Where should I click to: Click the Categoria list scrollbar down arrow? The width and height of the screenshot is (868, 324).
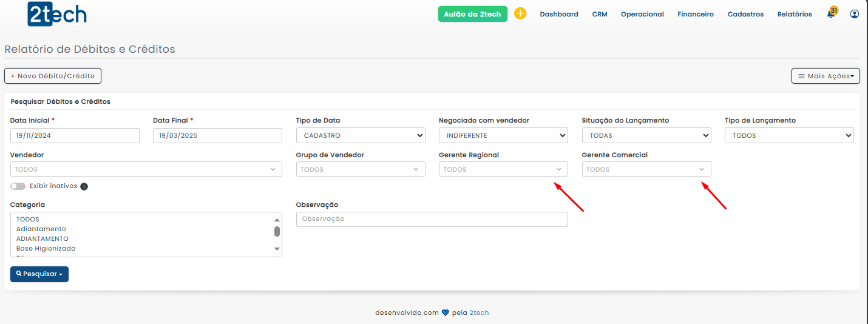[277, 249]
